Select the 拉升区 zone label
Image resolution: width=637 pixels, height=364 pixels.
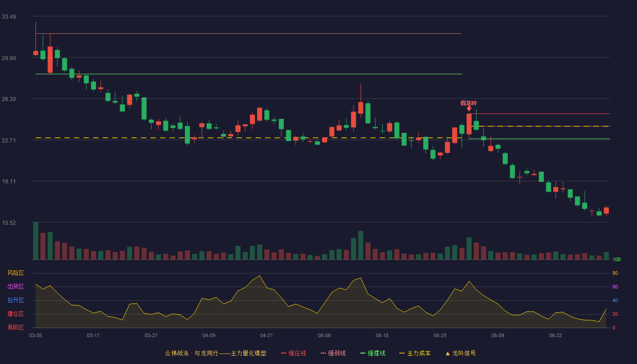[15, 300]
